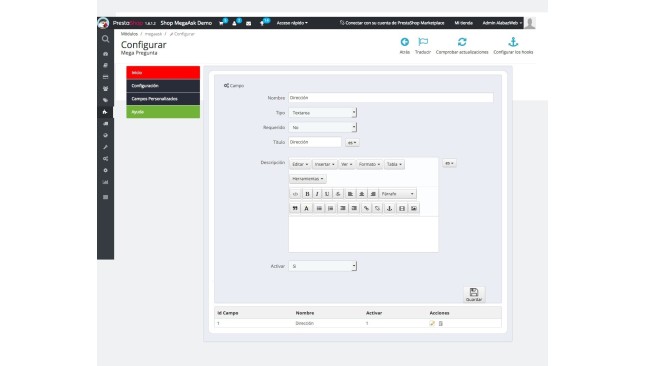Click the shopping cart notification icon
Image resolution: width=646 pixels, height=366 pixels.
(x=222, y=23)
